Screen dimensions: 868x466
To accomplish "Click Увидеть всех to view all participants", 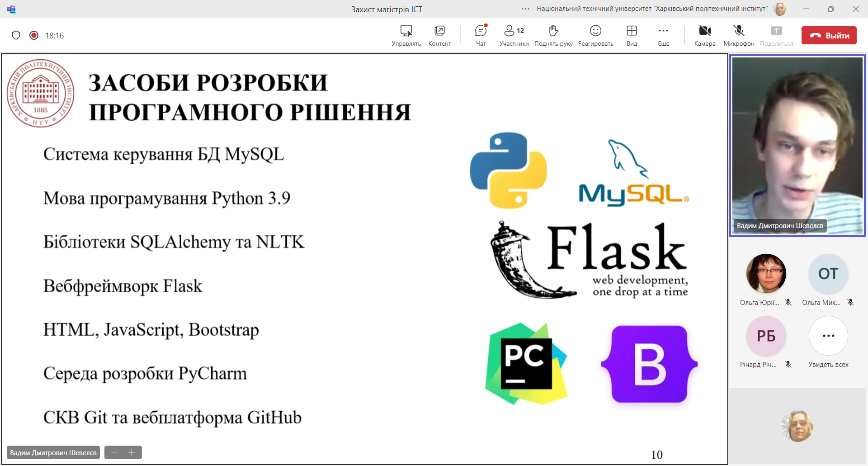I will tap(828, 336).
